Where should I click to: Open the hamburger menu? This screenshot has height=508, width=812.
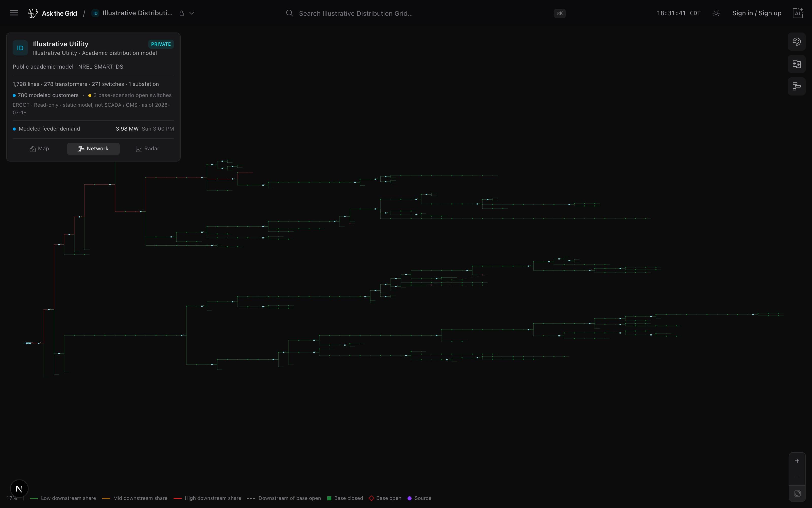coord(14,13)
